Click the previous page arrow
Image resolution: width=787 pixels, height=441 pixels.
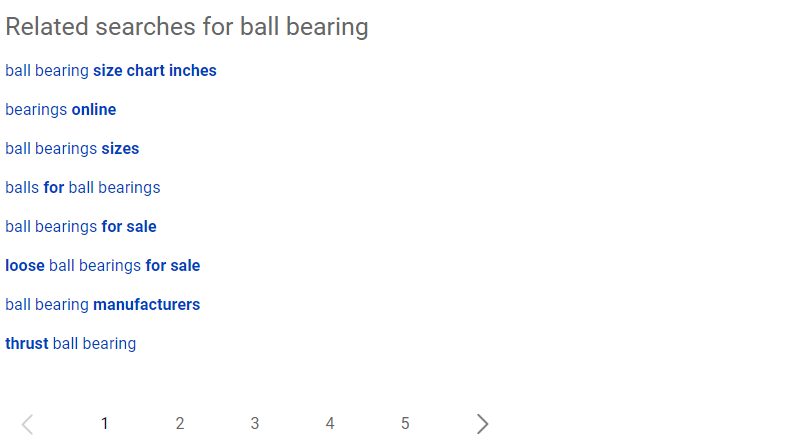click(27, 424)
